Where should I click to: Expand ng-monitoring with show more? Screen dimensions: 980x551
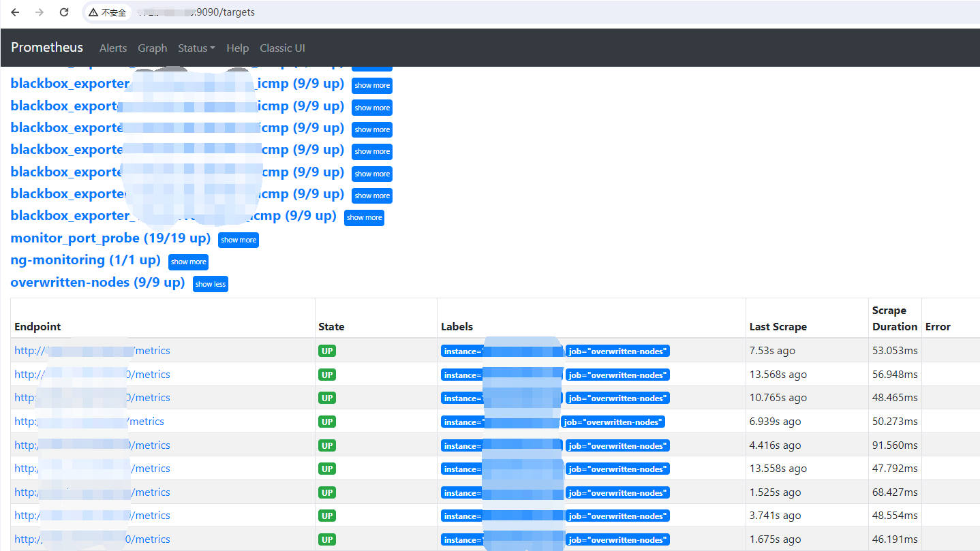point(188,262)
